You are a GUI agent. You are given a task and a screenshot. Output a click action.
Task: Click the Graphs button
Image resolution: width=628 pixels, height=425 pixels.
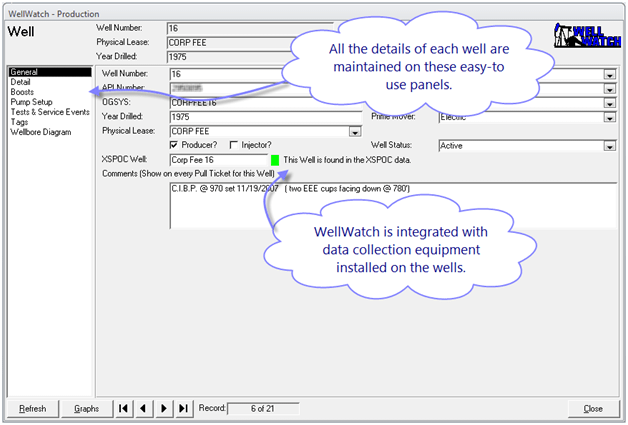[87, 409]
